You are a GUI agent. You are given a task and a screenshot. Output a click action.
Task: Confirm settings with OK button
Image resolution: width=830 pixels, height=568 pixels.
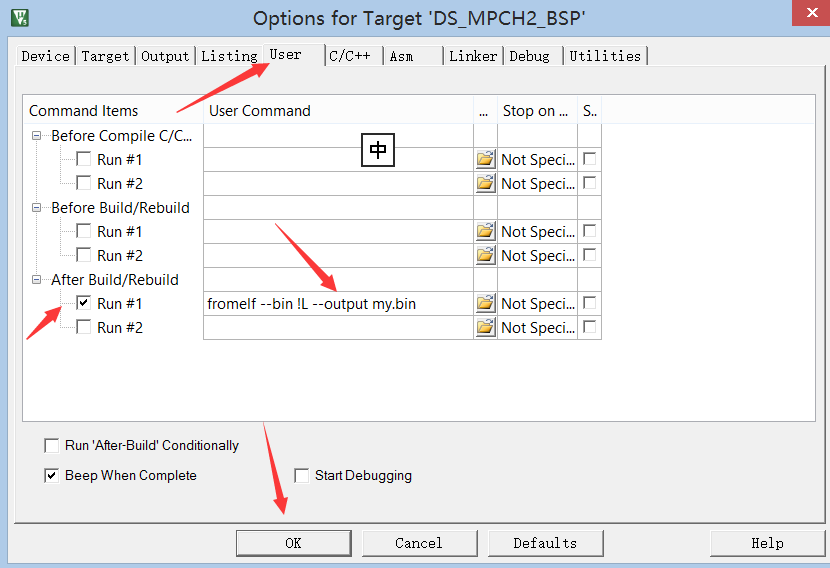pyautogui.click(x=294, y=543)
